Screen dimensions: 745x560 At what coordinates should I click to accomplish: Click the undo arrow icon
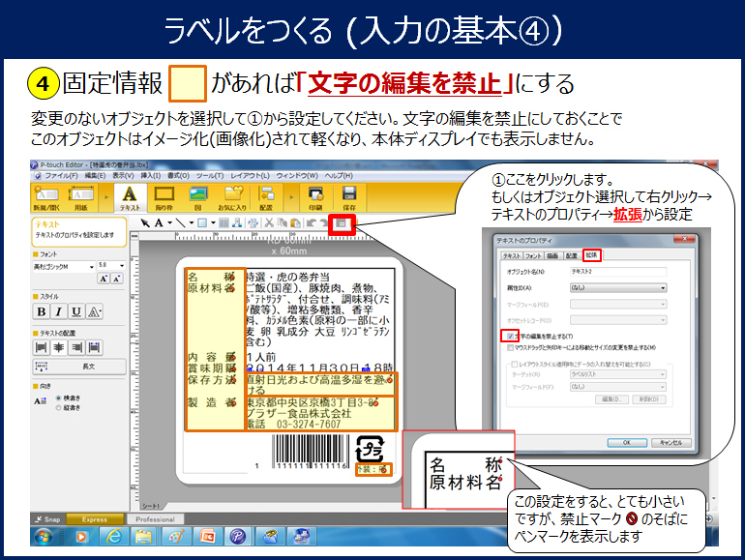[x=312, y=222]
